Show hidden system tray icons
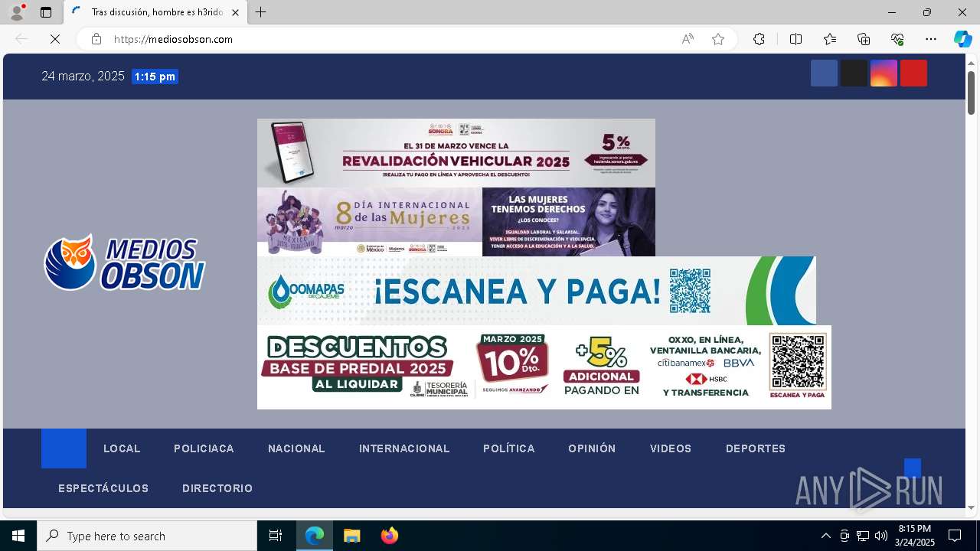The width and height of the screenshot is (980, 551). pyautogui.click(x=825, y=536)
